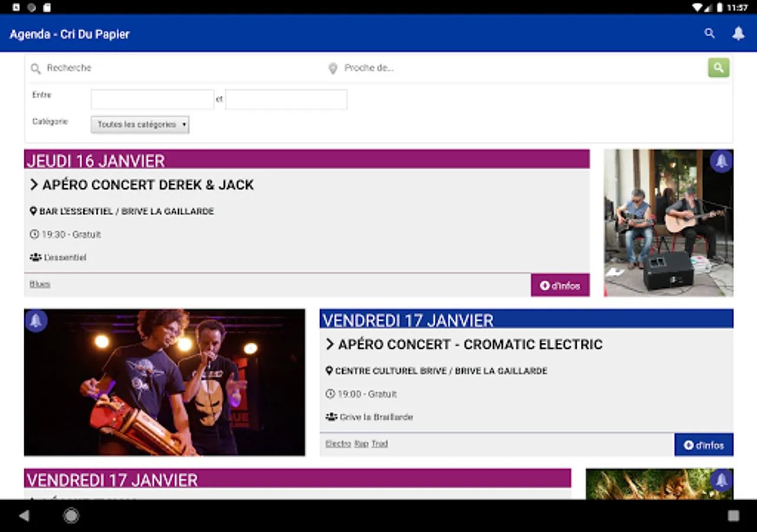This screenshot has width=757, height=532.
Task: Filter by the Trad tag
Action: (380, 444)
